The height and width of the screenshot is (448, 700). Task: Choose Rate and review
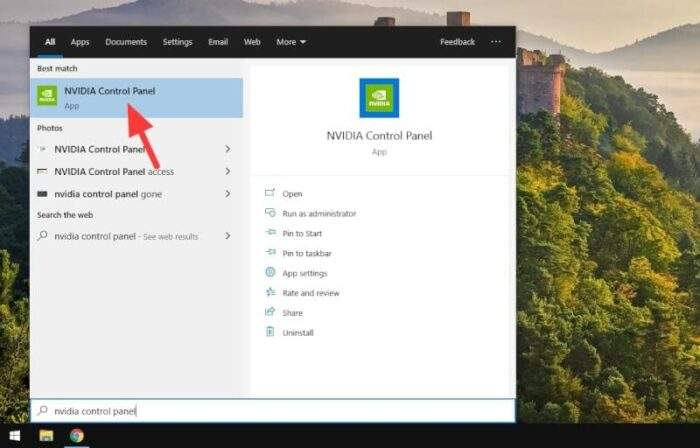click(x=311, y=293)
